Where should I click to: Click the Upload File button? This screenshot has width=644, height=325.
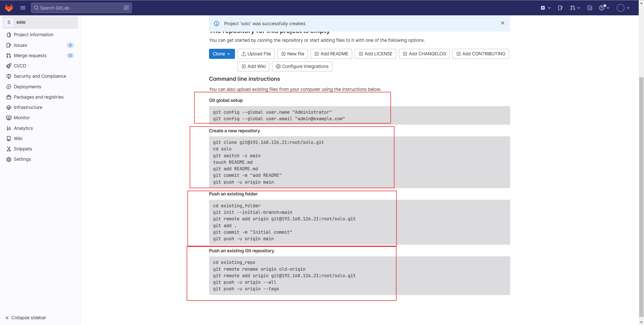tap(256, 54)
